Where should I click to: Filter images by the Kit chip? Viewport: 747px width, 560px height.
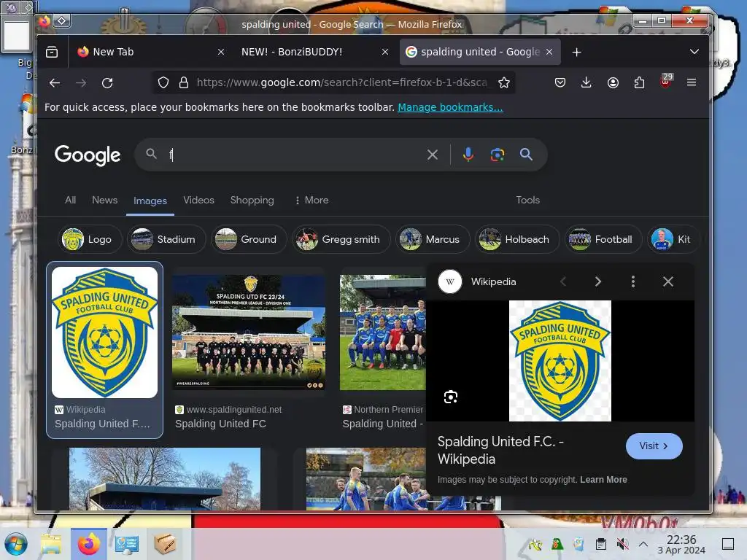point(673,239)
